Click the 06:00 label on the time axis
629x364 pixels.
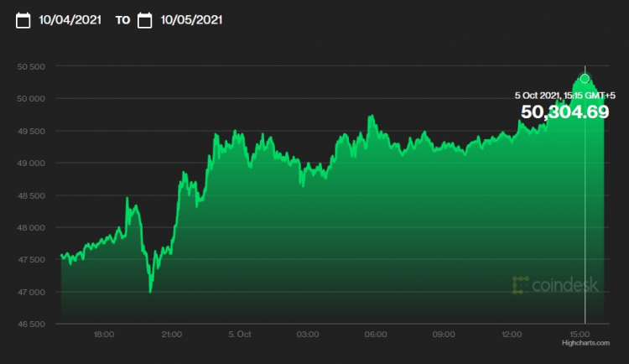click(x=377, y=335)
